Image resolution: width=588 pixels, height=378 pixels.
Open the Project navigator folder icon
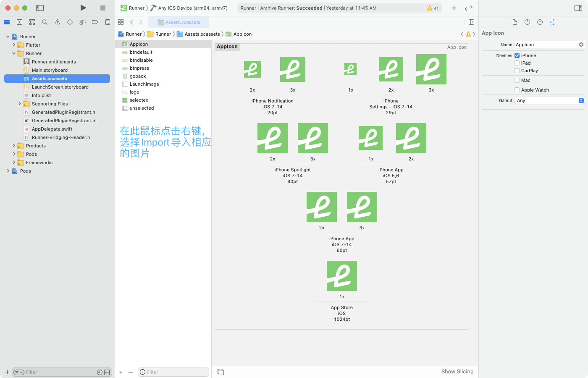[7, 22]
